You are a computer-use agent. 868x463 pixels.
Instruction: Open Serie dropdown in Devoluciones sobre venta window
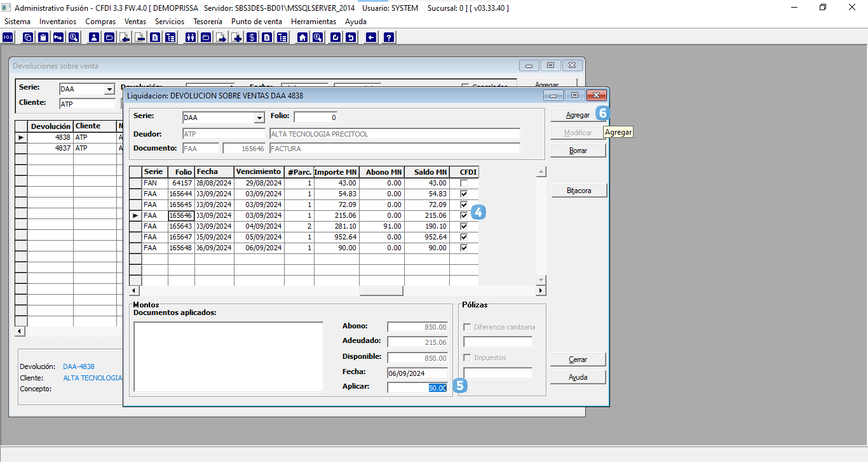point(109,90)
